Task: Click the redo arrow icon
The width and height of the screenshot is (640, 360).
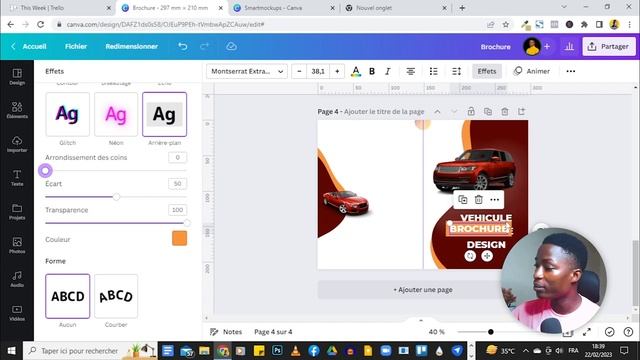Action: 204,47
